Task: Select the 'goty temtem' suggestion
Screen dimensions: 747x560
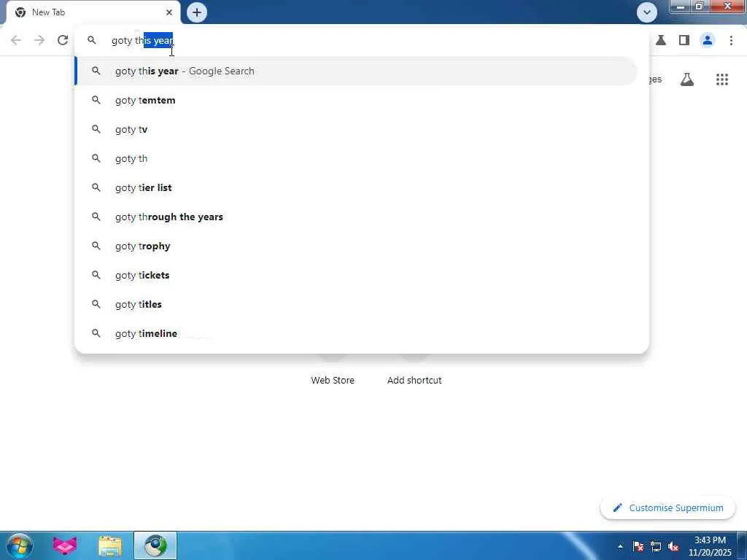Action: 356,100
